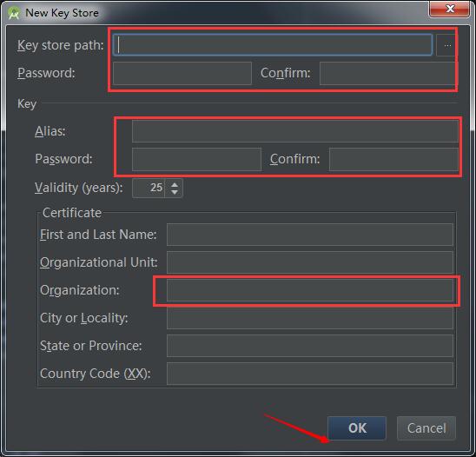476x457 pixels.
Task: Click the Country Code (XX) field
Action: point(310,374)
